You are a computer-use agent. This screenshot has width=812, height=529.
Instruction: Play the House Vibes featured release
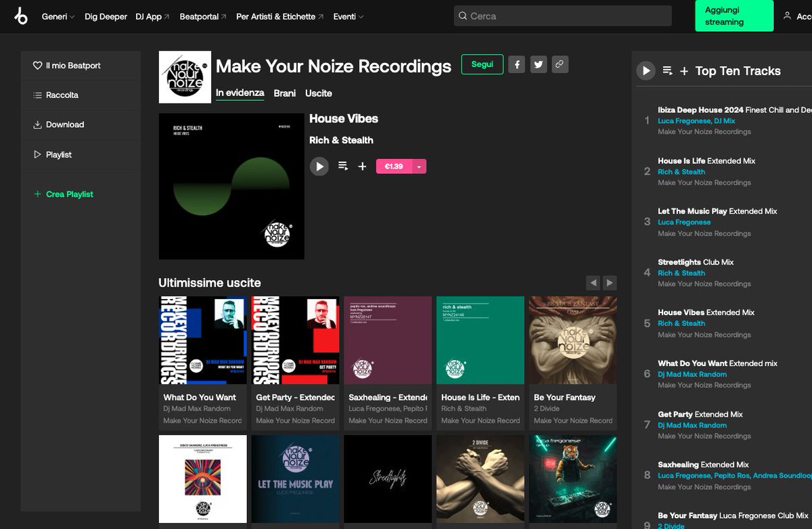point(319,166)
